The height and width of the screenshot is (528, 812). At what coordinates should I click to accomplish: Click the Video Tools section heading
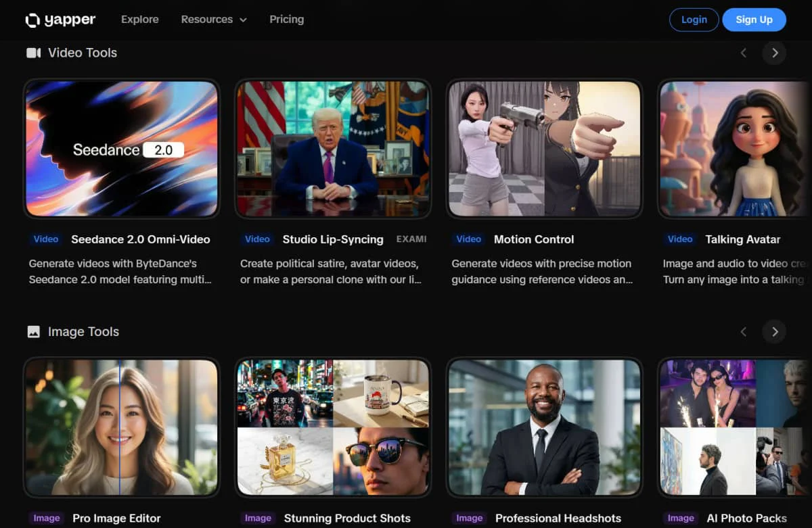[x=83, y=53]
